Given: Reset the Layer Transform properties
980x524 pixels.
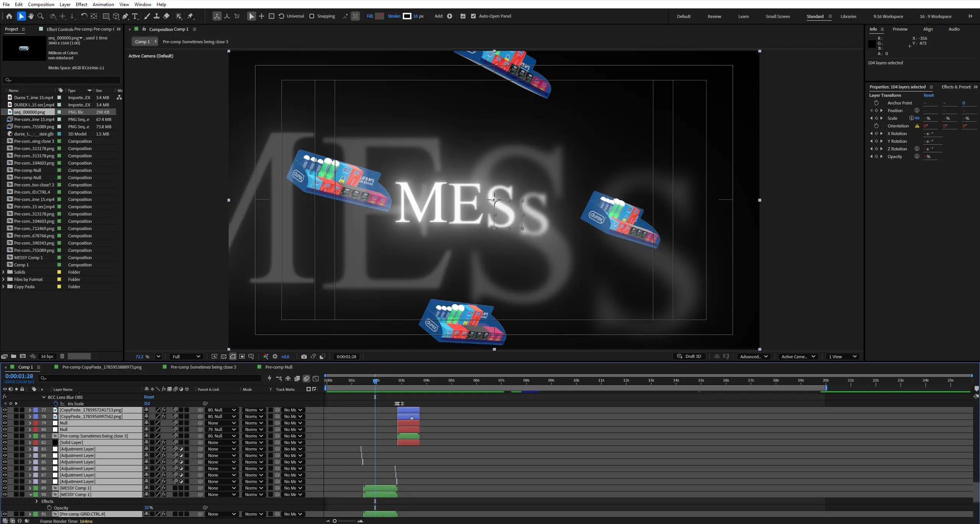Looking at the screenshot, I should (x=929, y=95).
